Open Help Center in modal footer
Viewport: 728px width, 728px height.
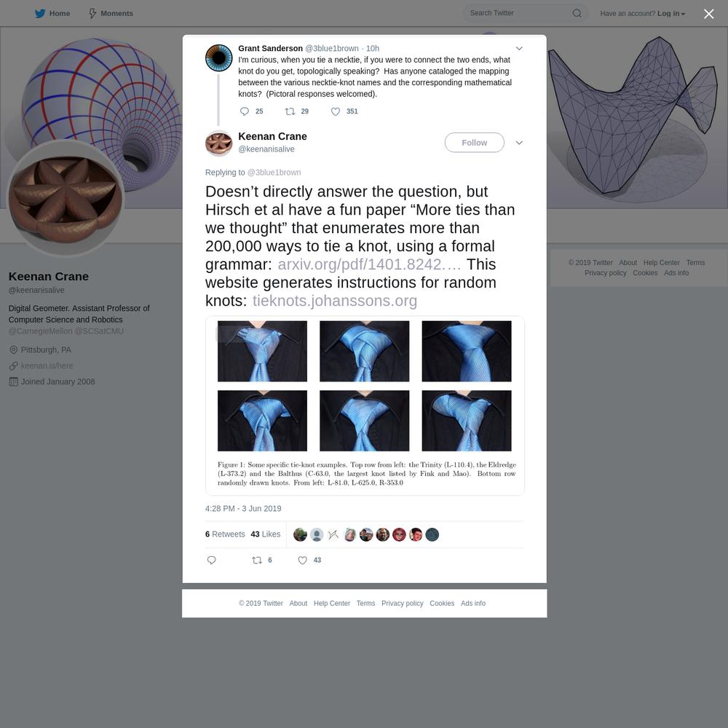331,604
